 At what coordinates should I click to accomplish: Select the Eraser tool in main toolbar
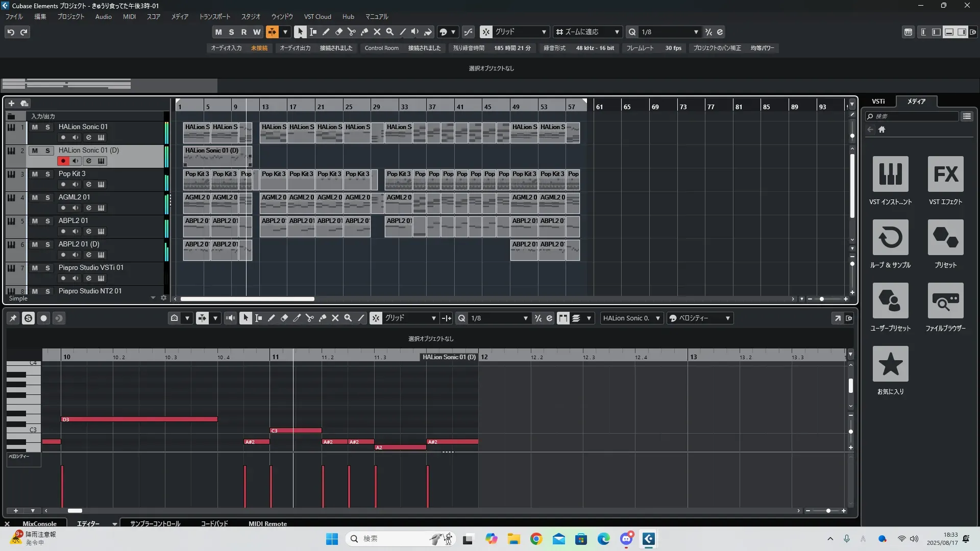[x=339, y=32]
